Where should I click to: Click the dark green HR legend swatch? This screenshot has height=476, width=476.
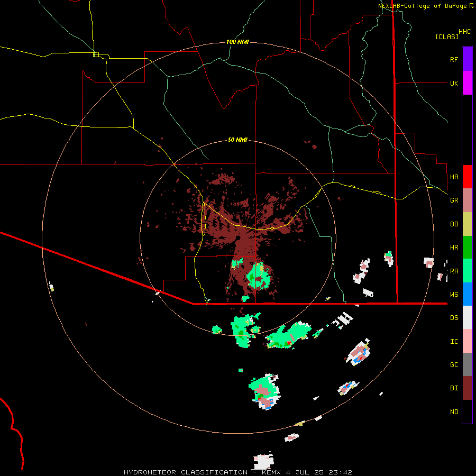tap(467, 248)
